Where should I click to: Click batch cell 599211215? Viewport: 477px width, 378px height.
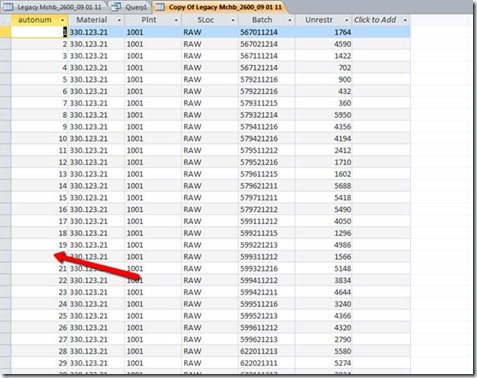click(267, 233)
